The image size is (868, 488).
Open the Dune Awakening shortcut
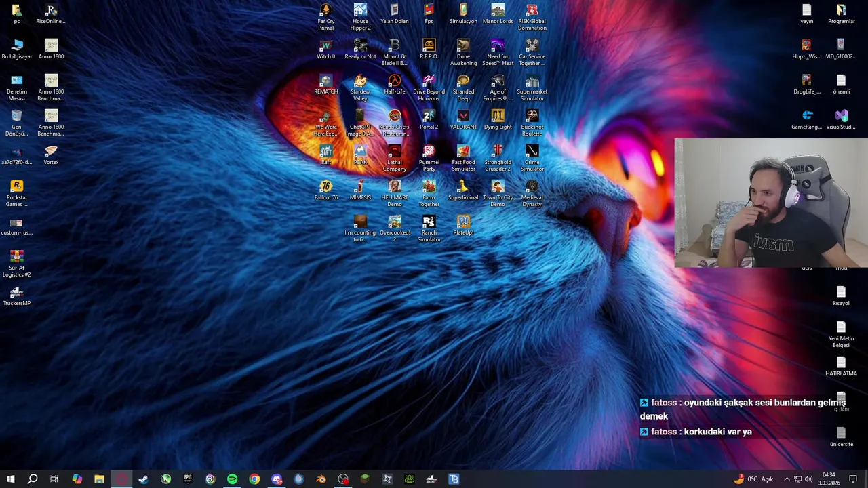click(463, 52)
